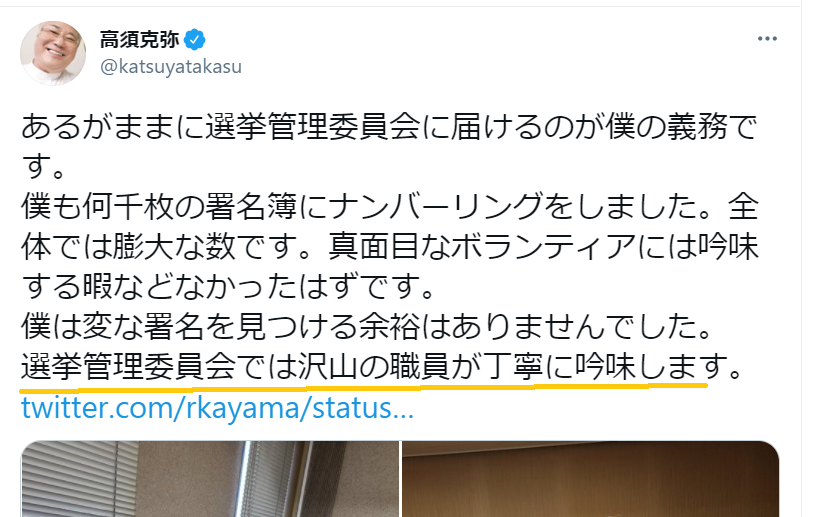Open the tweet's three-dot more options menu

pyautogui.click(x=767, y=39)
